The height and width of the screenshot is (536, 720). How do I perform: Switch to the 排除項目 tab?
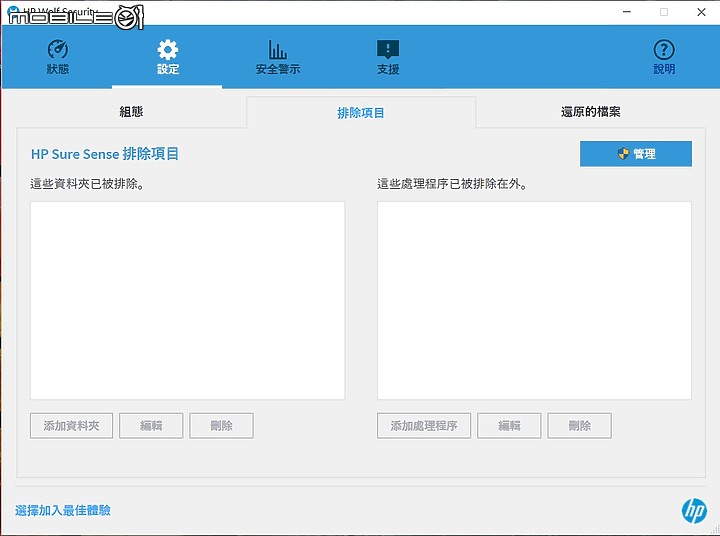pyautogui.click(x=361, y=113)
